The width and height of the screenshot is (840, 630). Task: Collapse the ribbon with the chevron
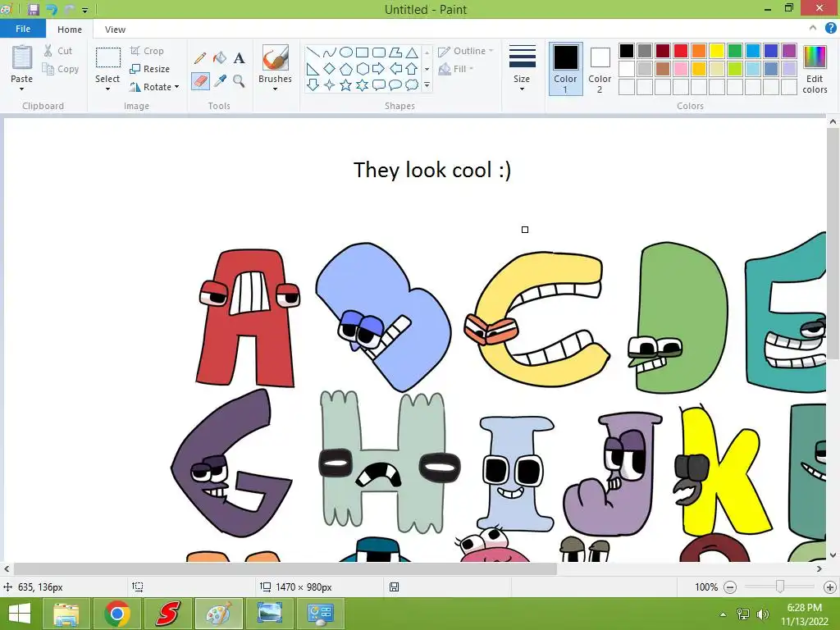[813, 28]
